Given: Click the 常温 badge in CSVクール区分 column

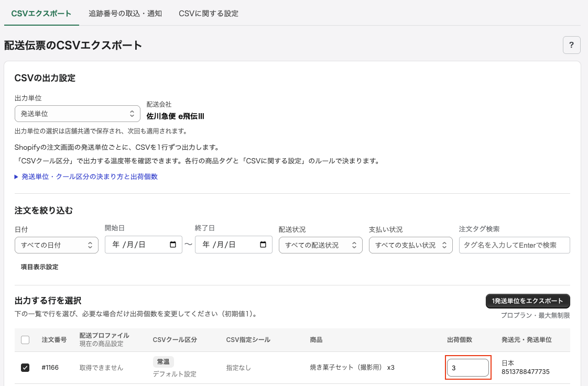Looking at the screenshot, I should [x=163, y=361].
